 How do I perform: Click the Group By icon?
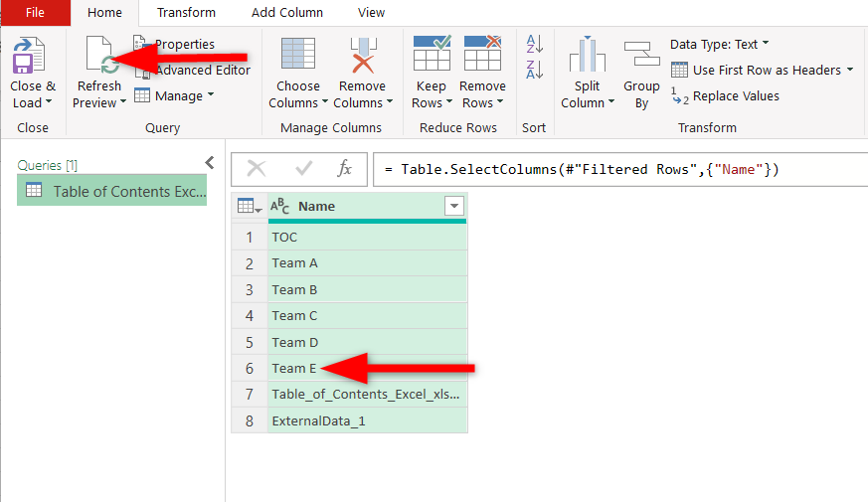pyautogui.click(x=641, y=53)
